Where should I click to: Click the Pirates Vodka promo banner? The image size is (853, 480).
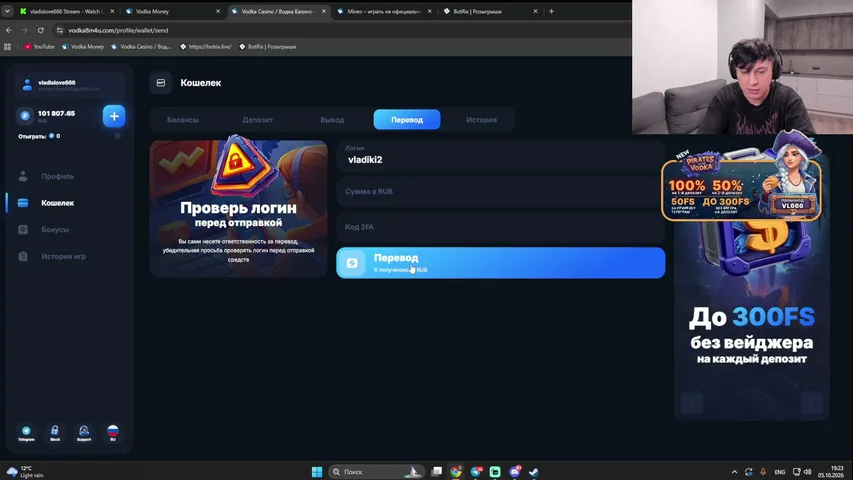point(741,185)
